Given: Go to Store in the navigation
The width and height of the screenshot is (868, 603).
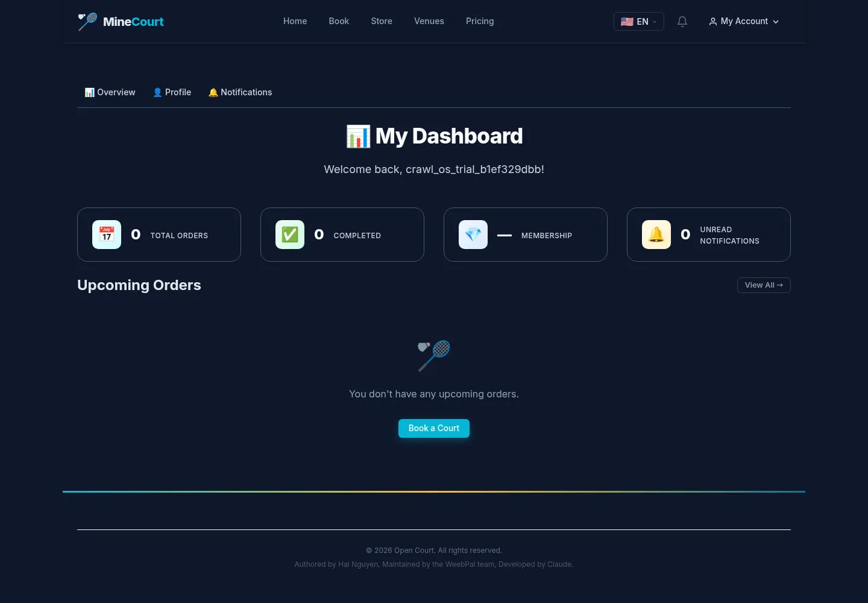Looking at the screenshot, I should click(x=382, y=21).
